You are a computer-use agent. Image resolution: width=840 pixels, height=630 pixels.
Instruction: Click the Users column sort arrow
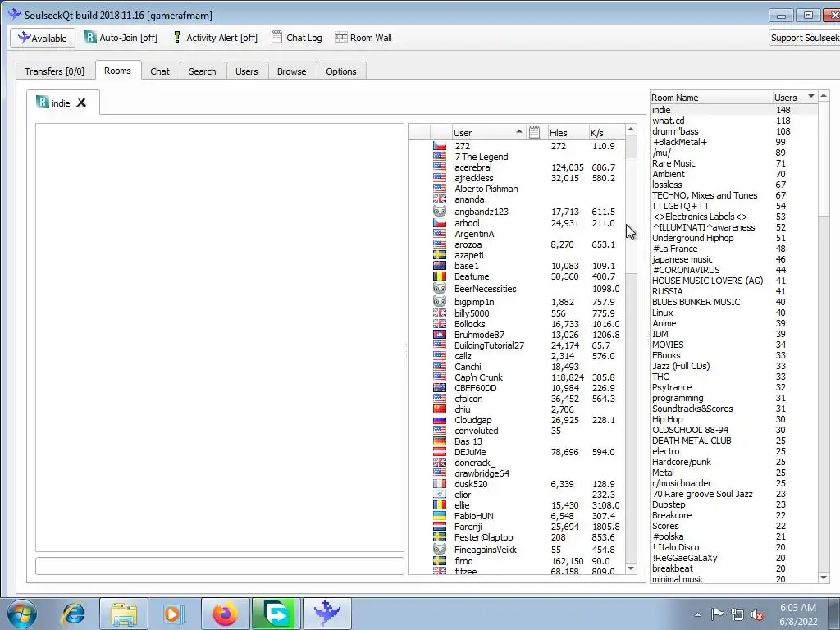[811, 97]
